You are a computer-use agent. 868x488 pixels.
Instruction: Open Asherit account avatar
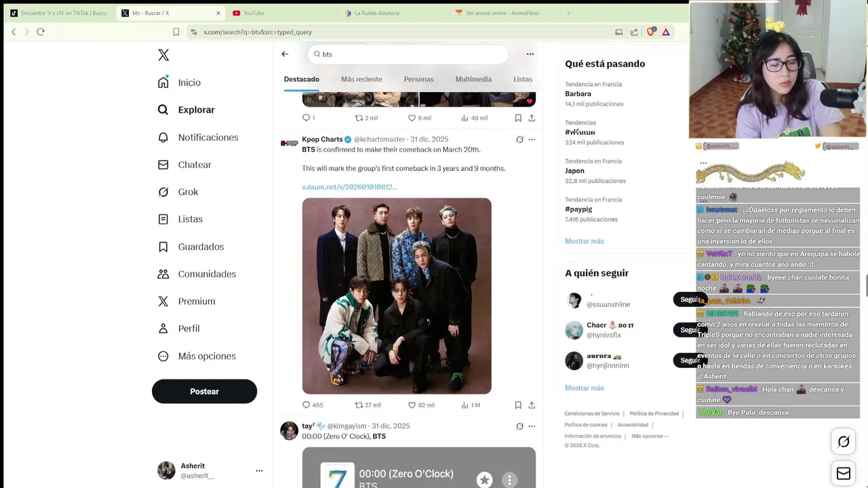(166, 470)
